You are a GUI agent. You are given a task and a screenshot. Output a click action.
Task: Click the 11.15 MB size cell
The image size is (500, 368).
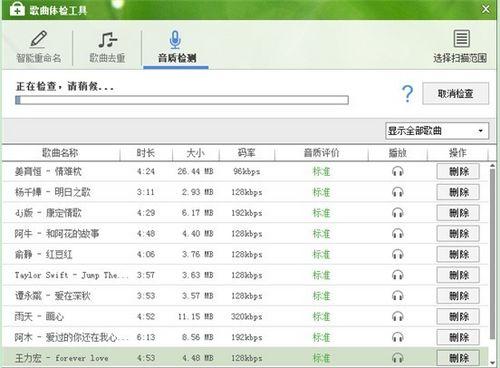pos(195,317)
